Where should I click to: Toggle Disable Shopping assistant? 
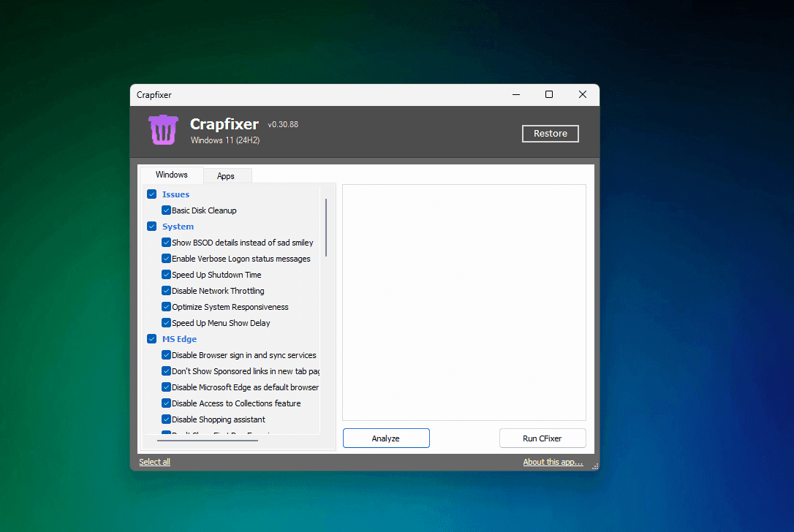coord(166,419)
